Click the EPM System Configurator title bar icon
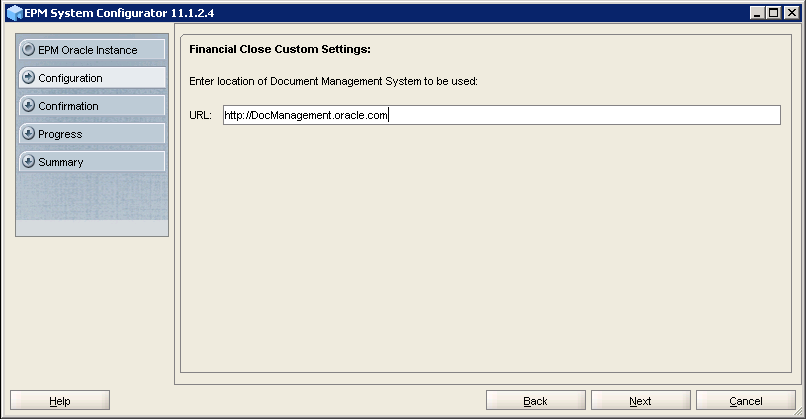Image resolution: width=806 pixels, height=419 pixels. 14,12
